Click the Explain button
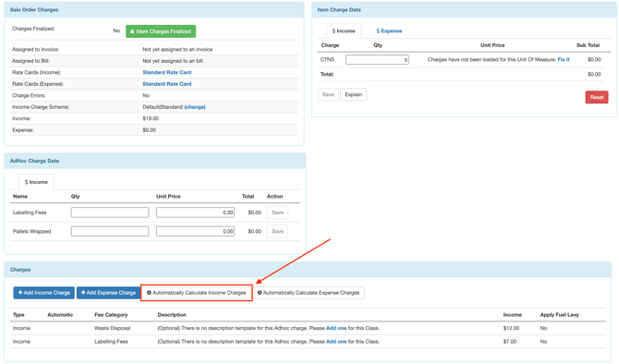This screenshot has height=364, width=619. click(353, 94)
